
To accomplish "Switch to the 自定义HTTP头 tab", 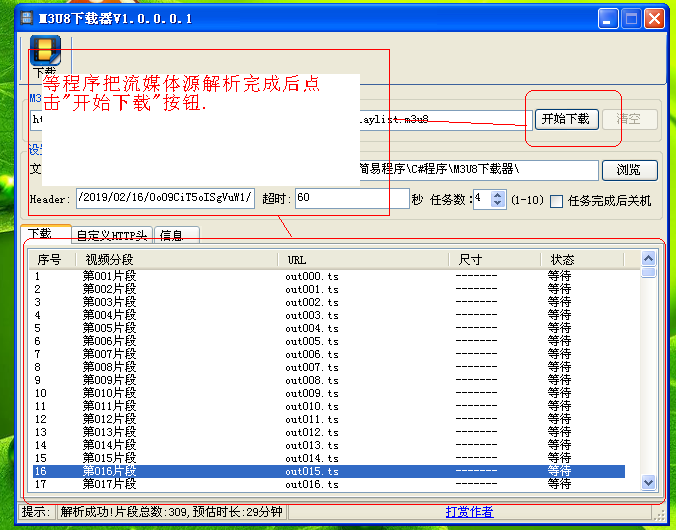I will [111, 235].
